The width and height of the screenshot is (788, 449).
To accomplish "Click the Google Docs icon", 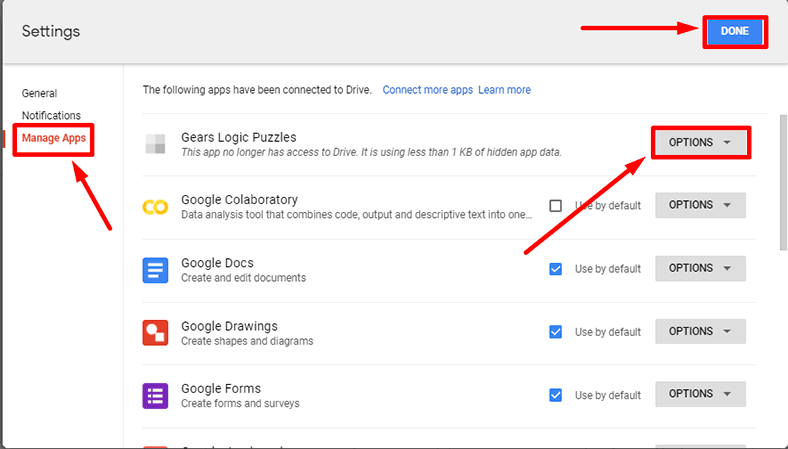I will [155, 270].
